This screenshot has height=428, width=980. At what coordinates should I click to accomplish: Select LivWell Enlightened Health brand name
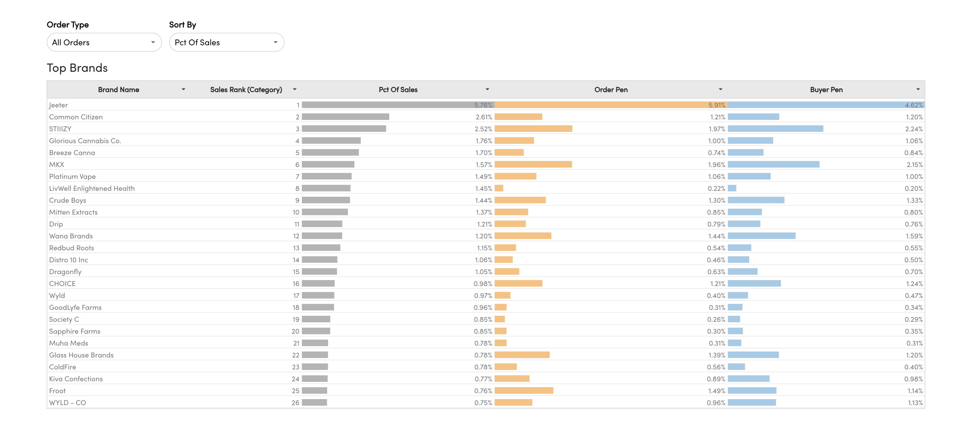[92, 188]
